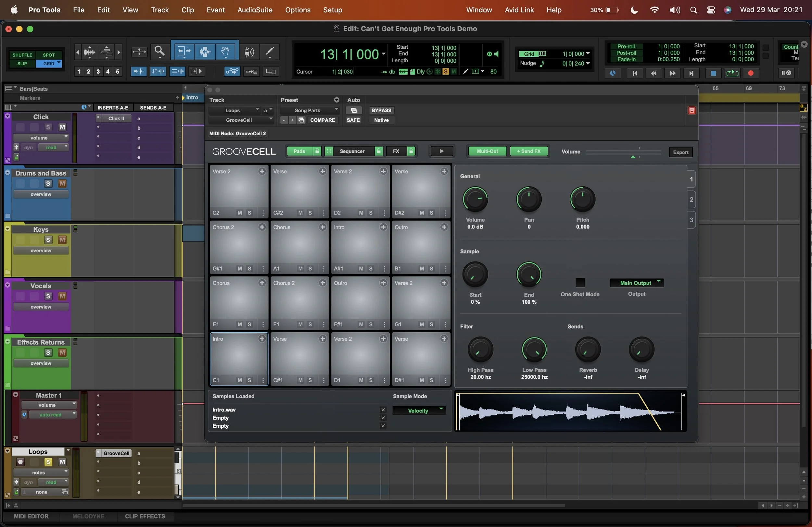Open the Main Output dropdown in GrooveCell
The width and height of the screenshot is (812, 527).
coord(637,283)
